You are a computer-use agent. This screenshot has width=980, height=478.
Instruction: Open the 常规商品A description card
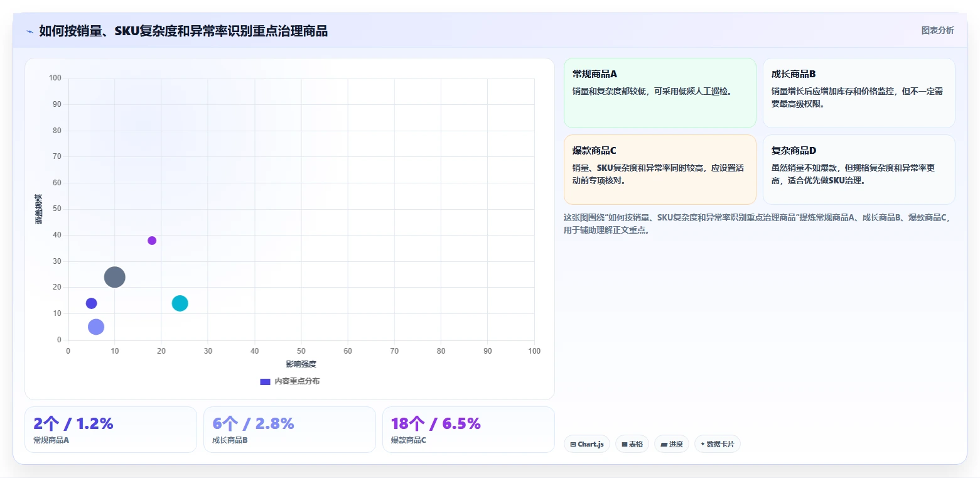point(660,93)
